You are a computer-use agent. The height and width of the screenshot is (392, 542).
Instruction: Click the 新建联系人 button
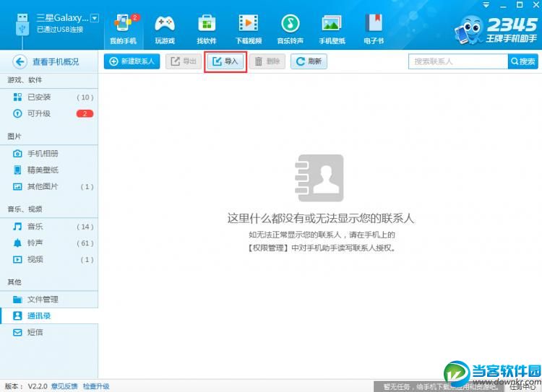click(x=132, y=61)
